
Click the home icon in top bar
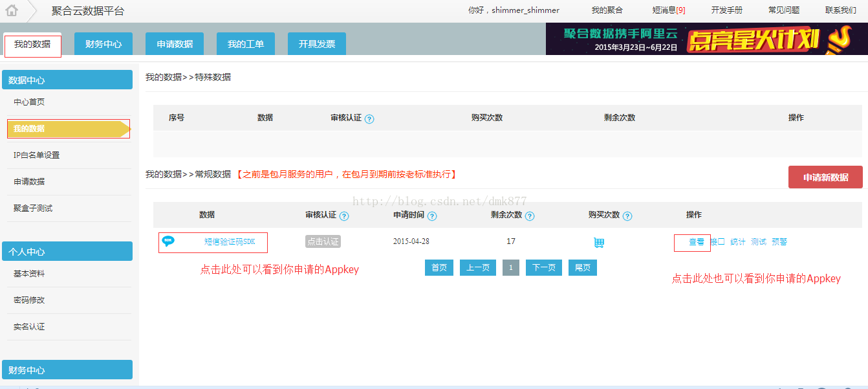(12, 10)
